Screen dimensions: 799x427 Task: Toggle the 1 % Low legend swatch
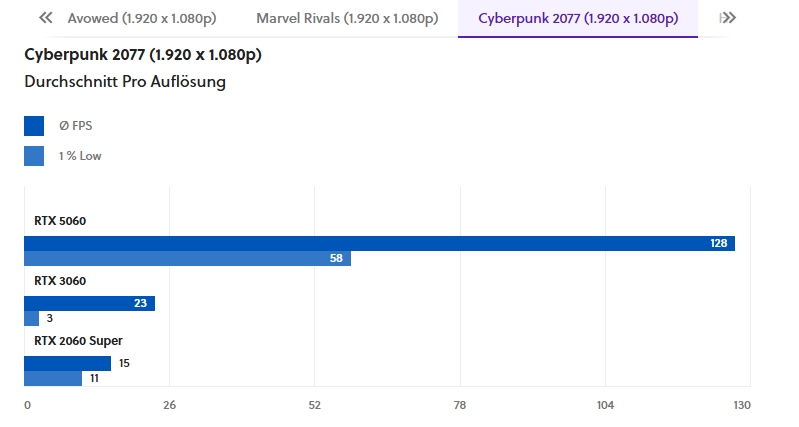pos(34,156)
